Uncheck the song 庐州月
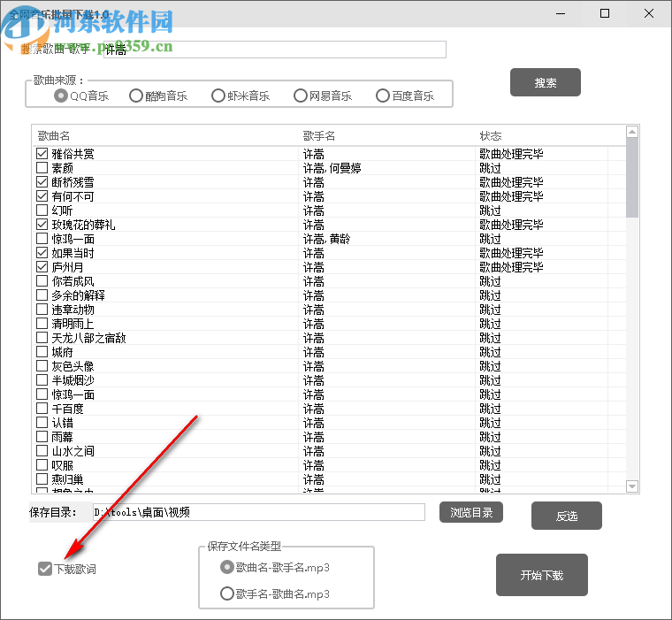The height and width of the screenshot is (620, 672). pyautogui.click(x=42, y=267)
